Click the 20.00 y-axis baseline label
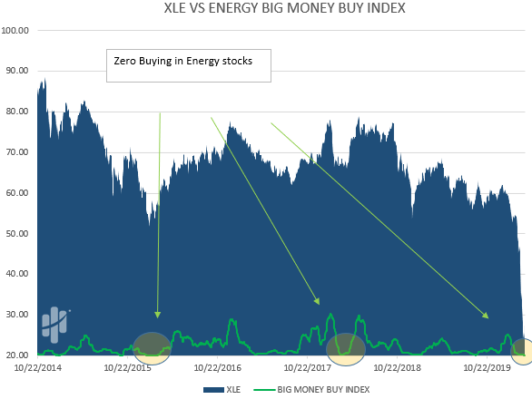The height and width of the screenshot is (399, 532). tap(17, 355)
